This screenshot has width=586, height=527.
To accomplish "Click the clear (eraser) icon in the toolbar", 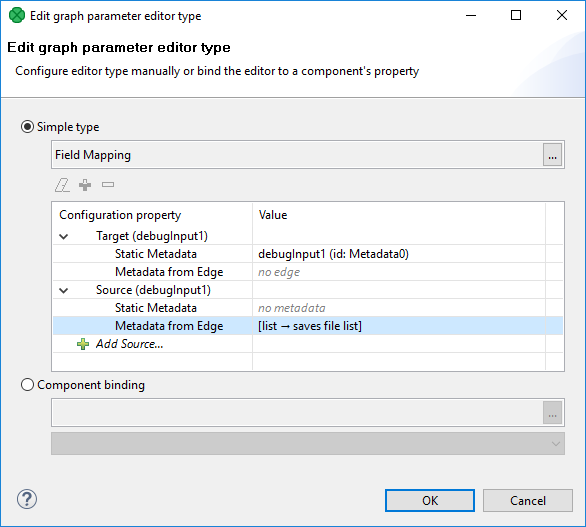I will [x=62, y=185].
